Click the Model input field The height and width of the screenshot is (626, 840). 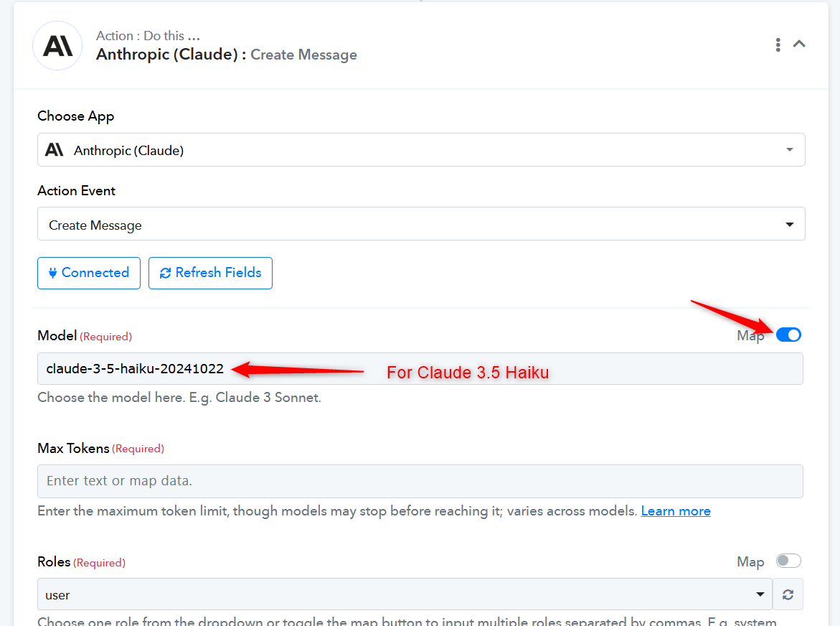pyautogui.click(x=420, y=369)
